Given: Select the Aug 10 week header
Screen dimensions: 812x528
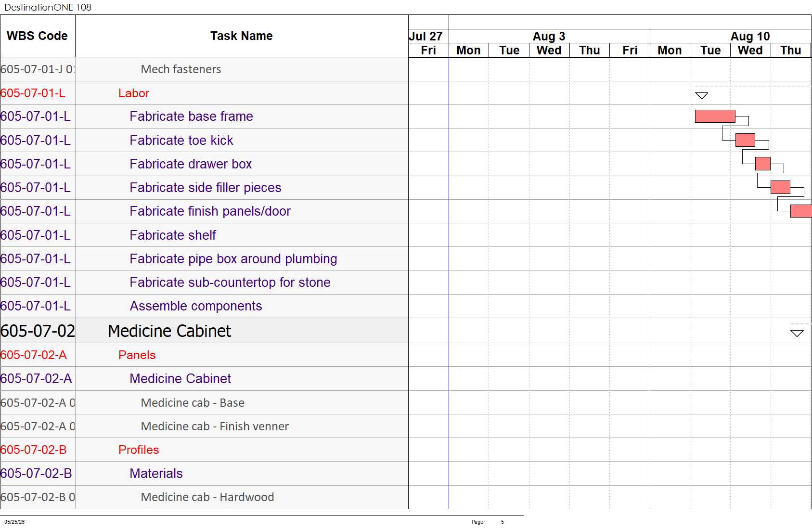Looking at the screenshot, I should [x=750, y=36].
